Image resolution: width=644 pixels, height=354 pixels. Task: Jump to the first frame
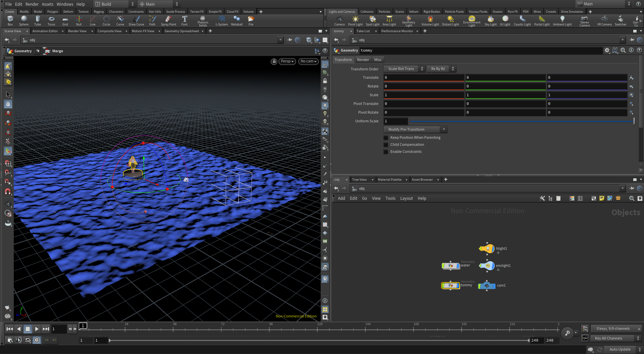point(10,329)
